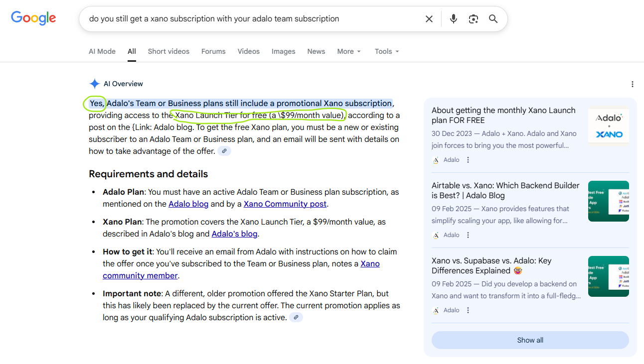Follow the 'Adalo's blog' link in Xano Plan bullet
644x364 pixels.
(x=234, y=234)
